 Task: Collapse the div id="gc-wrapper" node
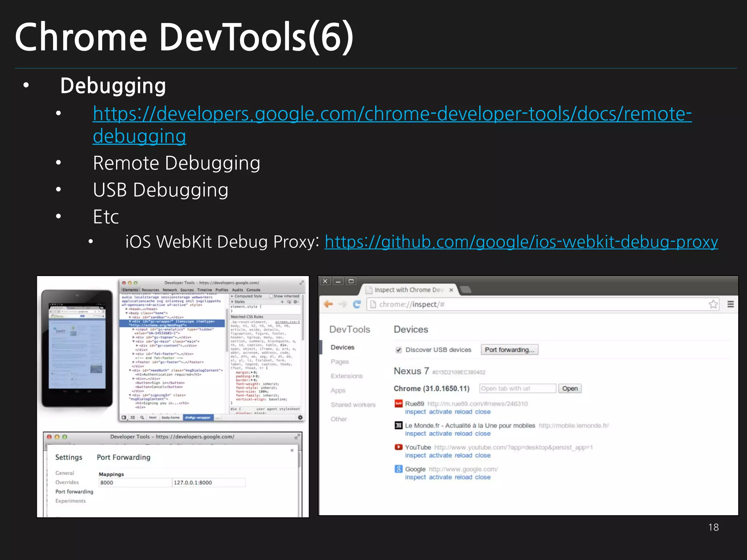coord(130,322)
